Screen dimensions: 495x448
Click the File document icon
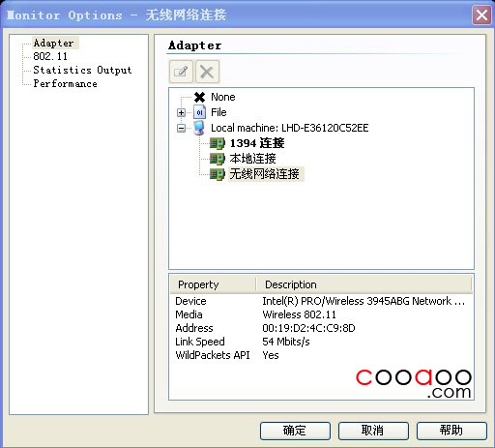(199, 112)
